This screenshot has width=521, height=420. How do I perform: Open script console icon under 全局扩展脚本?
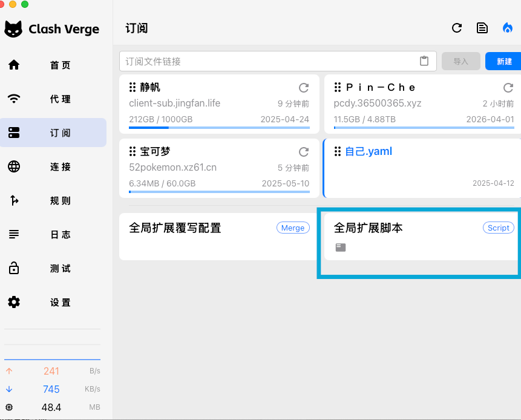pyautogui.click(x=341, y=247)
